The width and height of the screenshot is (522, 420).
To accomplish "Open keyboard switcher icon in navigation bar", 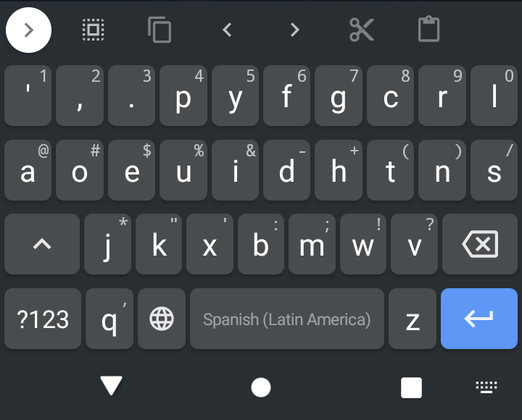I will (x=486, y=387).
